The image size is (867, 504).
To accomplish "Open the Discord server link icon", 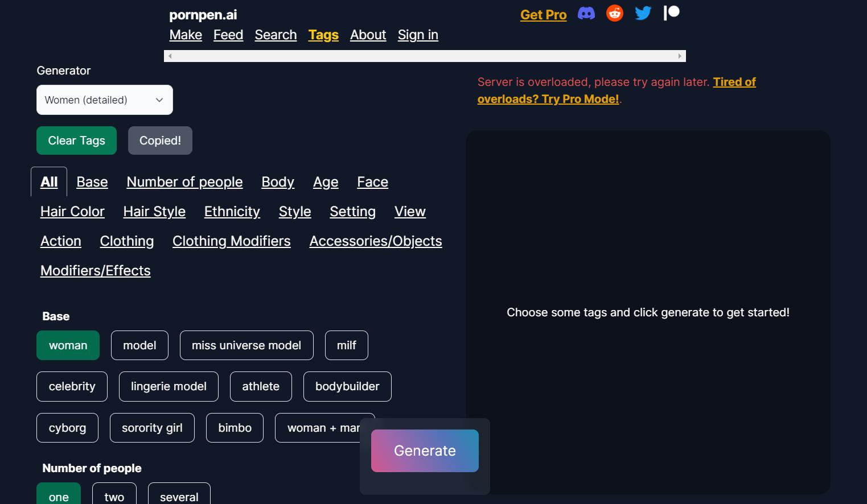I will (586, 13).
